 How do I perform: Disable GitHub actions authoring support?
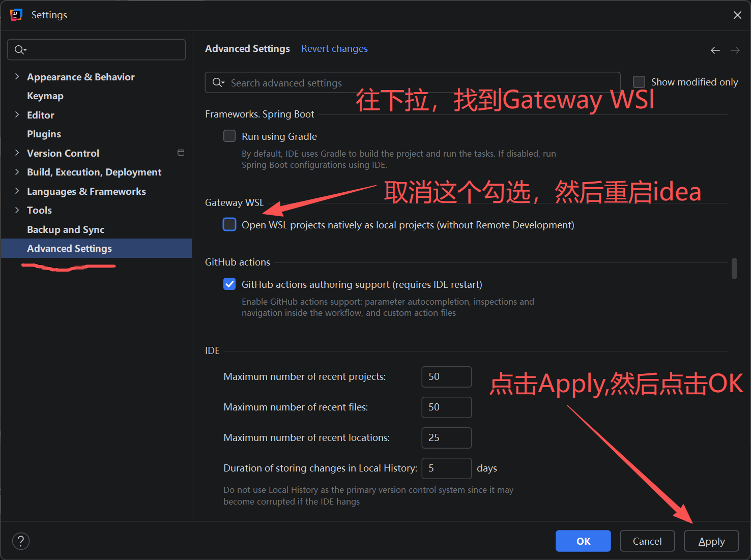[229, 284]
